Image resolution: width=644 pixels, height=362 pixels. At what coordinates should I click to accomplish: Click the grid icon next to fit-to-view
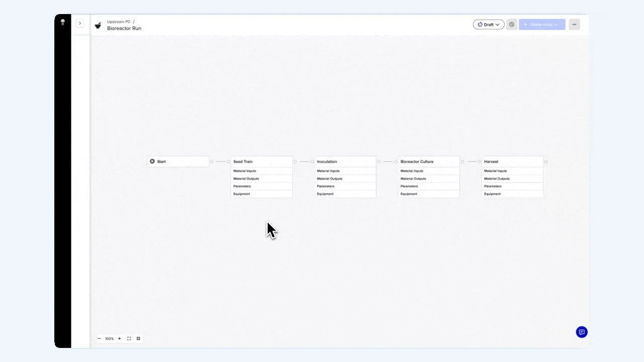(138, 338)
